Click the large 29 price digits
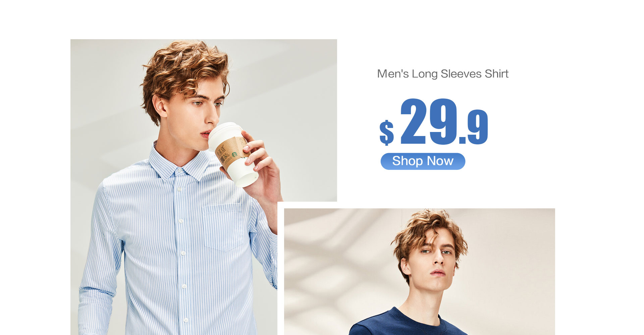This screenshot has height=335, width=644. click(429, 121)
